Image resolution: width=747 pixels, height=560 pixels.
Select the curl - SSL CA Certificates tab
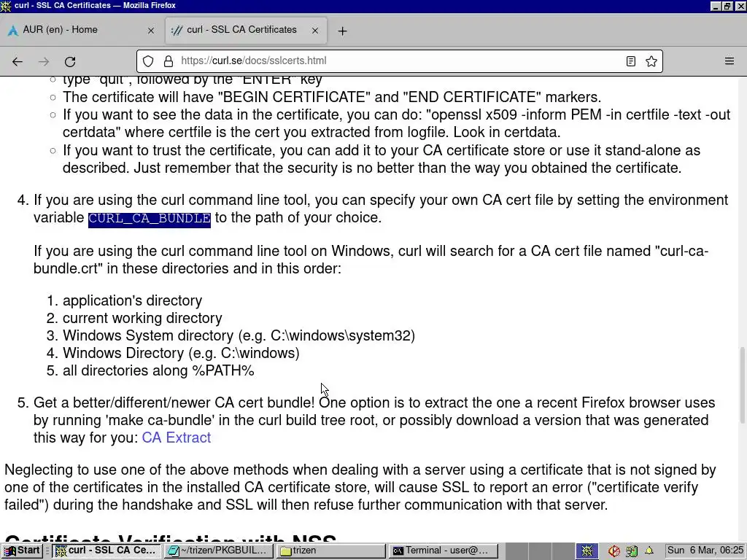click(x=246, y=30)
